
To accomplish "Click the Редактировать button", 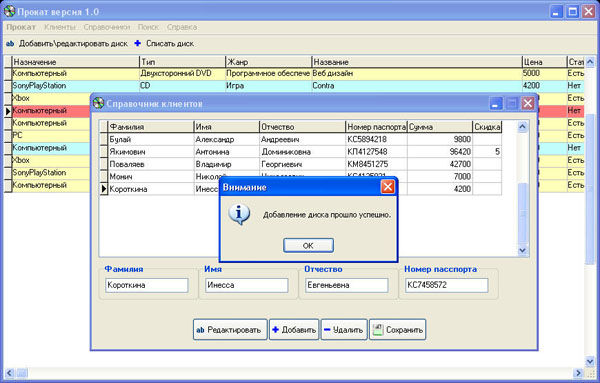I will (x=230, y=329).
